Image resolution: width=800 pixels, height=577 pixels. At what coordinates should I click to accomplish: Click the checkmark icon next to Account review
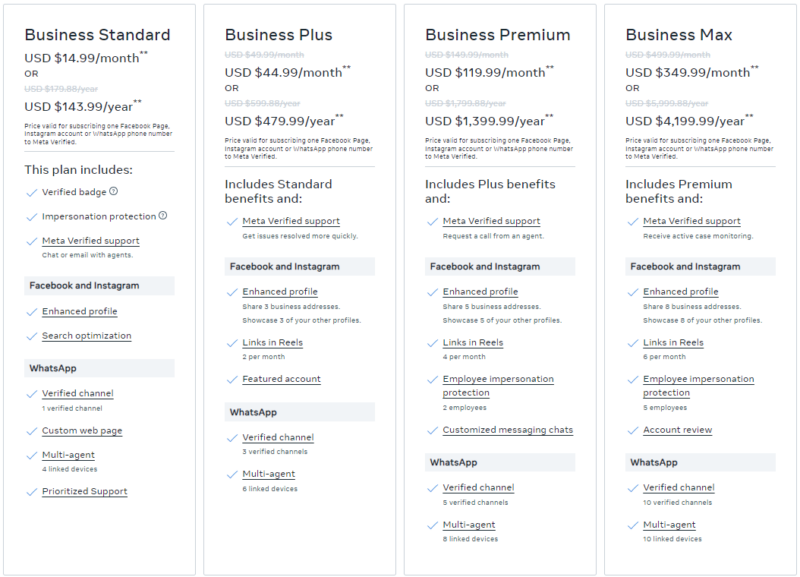coord(631,431)
